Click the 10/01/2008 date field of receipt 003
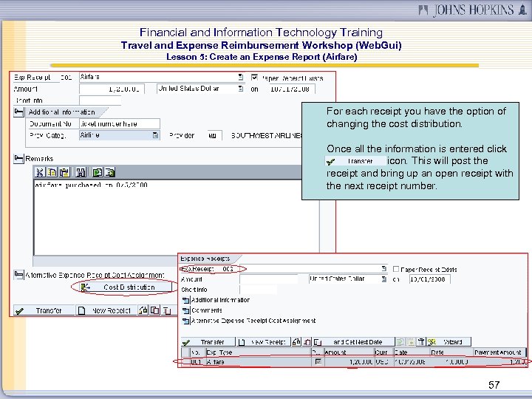 click(429, 279)
